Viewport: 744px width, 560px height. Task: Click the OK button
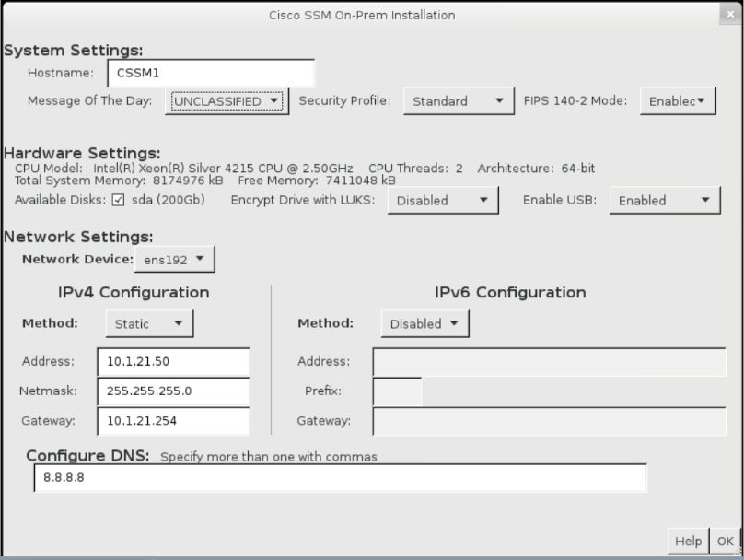click(x=725, y=541)
